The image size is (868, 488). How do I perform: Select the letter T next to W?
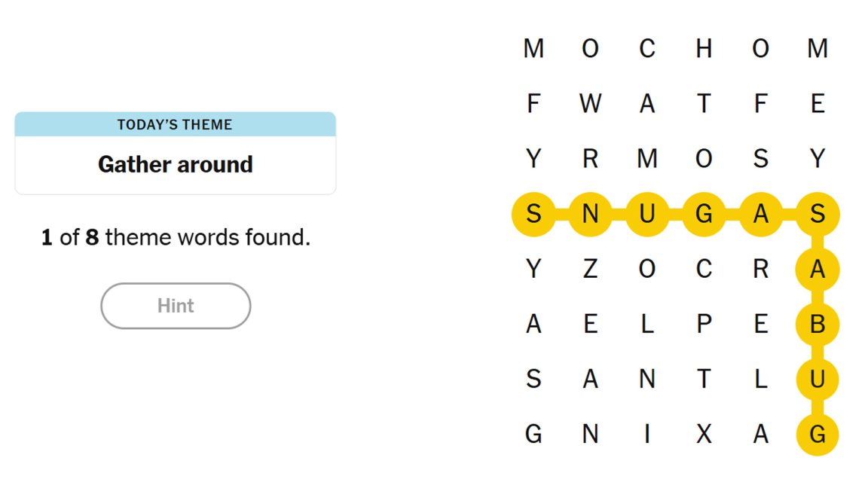point(703,104)
